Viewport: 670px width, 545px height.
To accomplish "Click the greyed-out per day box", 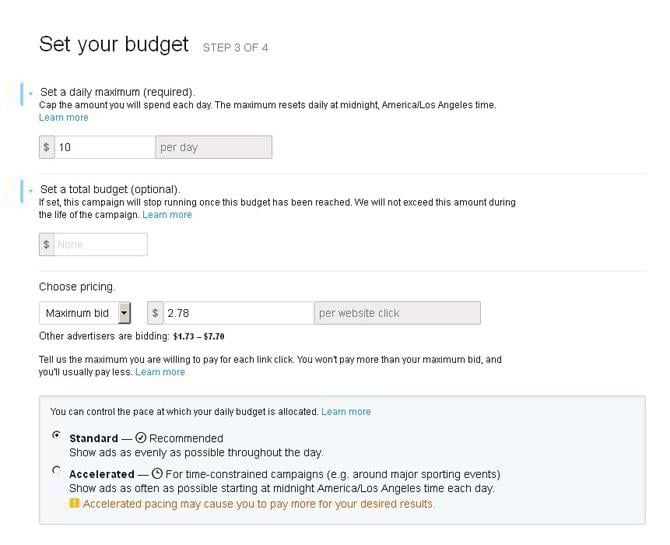I will pyautogui.click(x=214, y=147).
